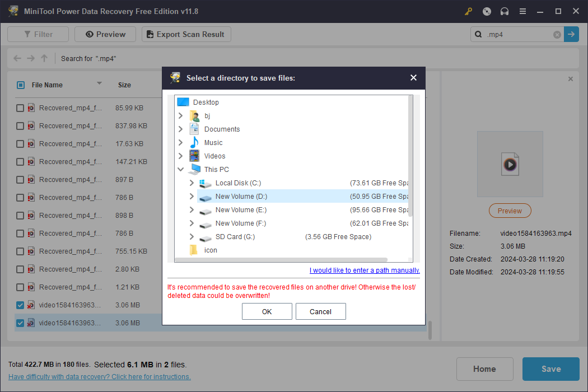Open the bootable media disc icon
588x392 pixels.
click(487, 11)
